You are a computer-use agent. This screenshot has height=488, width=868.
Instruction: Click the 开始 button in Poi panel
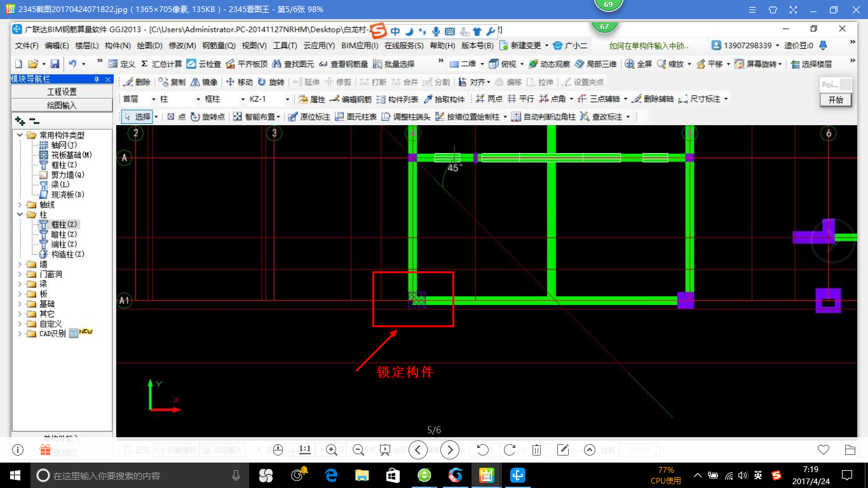point(836,100)
